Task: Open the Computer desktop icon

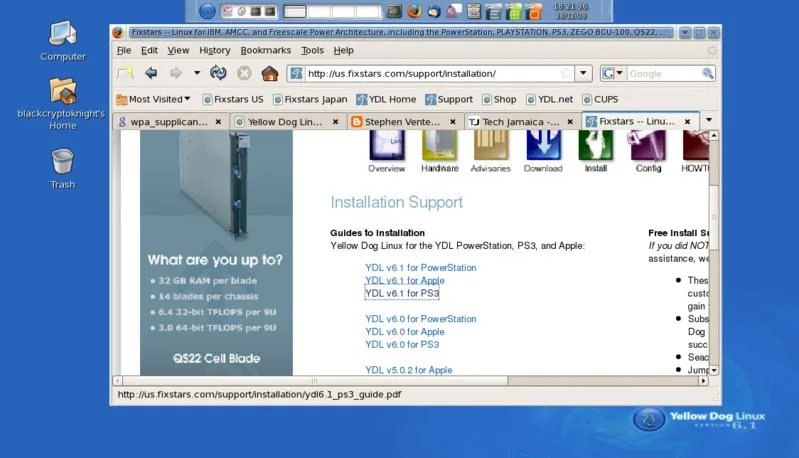Action: (63, 41)
